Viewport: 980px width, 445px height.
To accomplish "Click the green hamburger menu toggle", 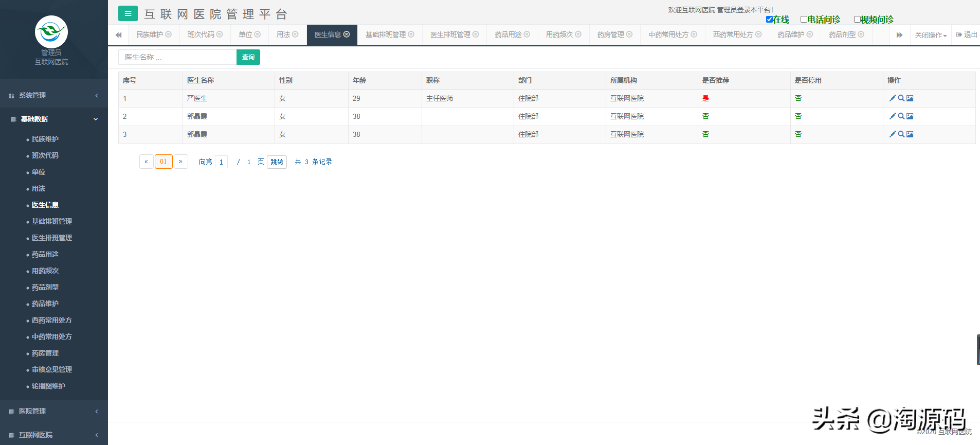I will coord(128,13).
